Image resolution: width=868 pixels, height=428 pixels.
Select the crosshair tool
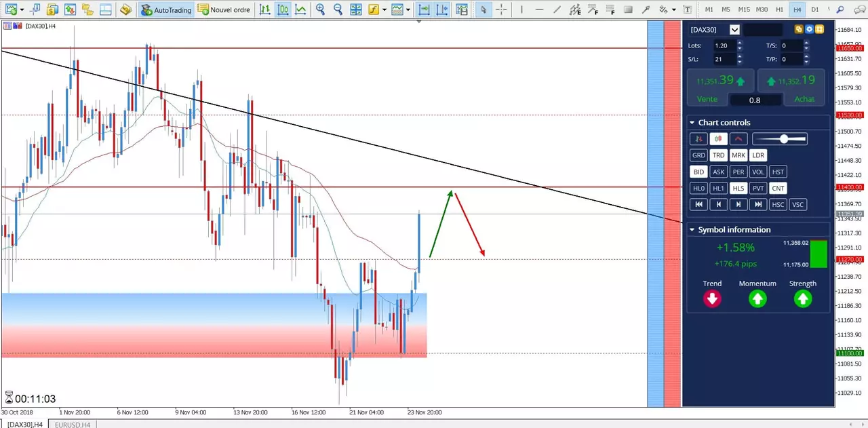pyautogui.click(x=501, y=9)
